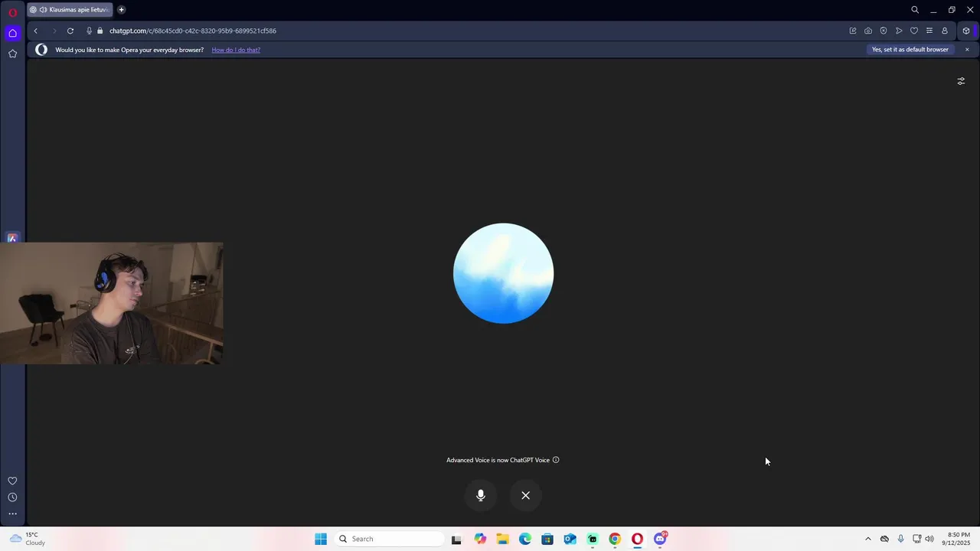Click the Windows taskbar Search box
980x551 pixels.
[x=389, y=539]
